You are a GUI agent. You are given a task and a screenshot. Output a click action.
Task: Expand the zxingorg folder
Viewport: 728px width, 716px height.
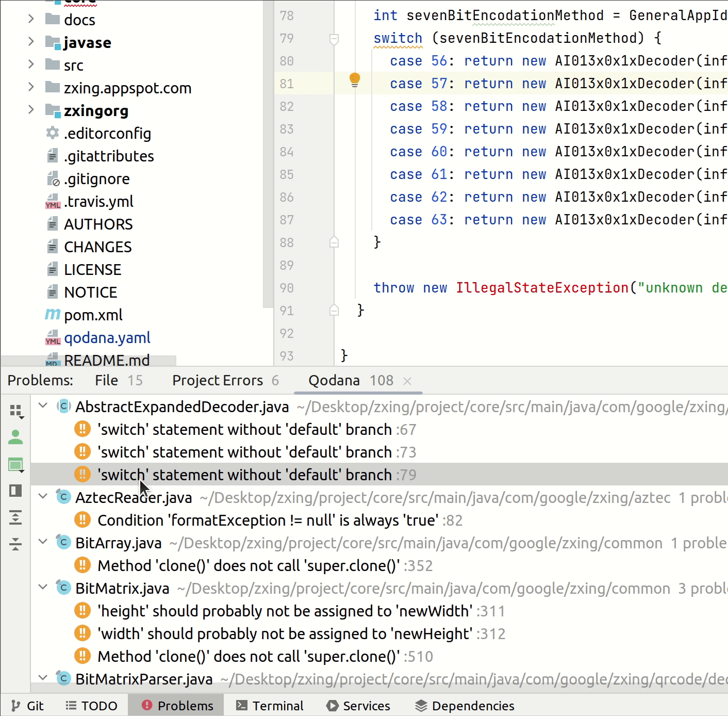(31, 110)
